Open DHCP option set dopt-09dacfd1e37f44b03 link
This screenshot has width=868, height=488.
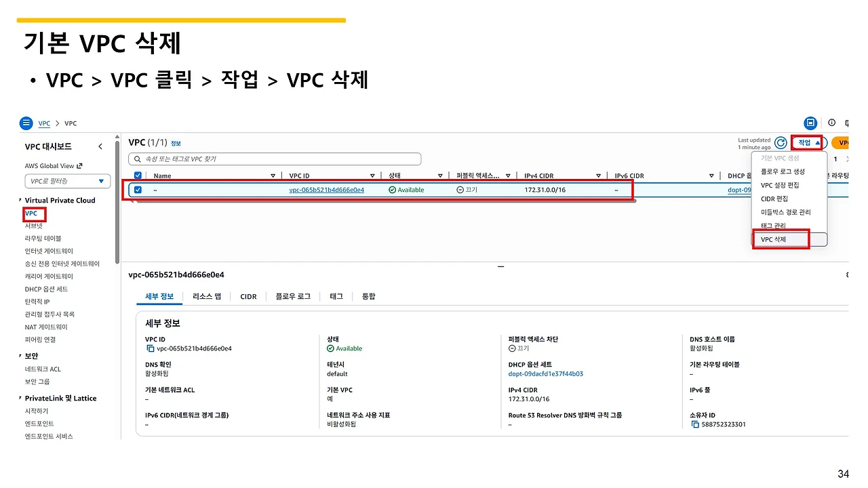pyautogui.click(x=546, y=373)
